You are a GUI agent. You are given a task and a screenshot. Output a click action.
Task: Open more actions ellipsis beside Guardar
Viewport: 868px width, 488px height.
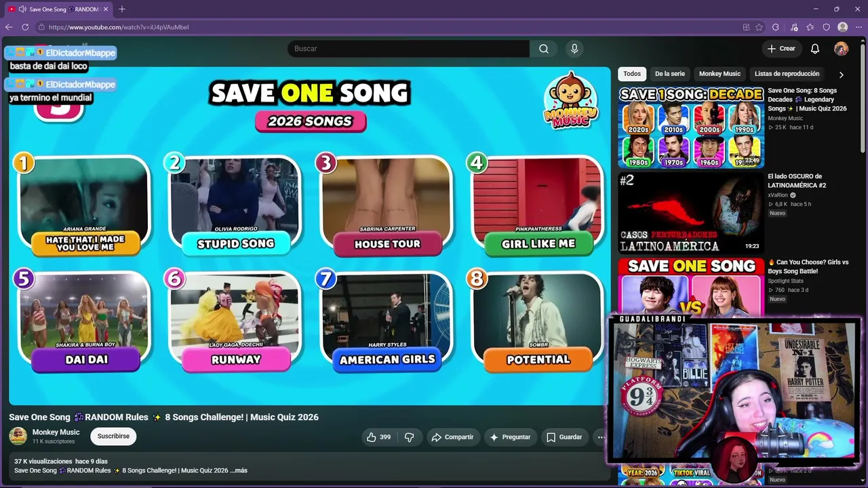[x=601, y=437]
